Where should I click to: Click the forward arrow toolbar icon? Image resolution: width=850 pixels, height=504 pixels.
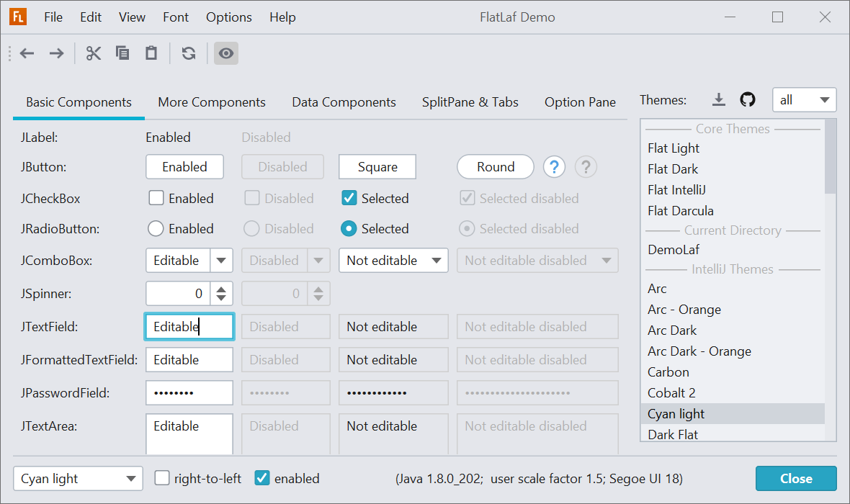pyautogui.click(x=56, y=53)
